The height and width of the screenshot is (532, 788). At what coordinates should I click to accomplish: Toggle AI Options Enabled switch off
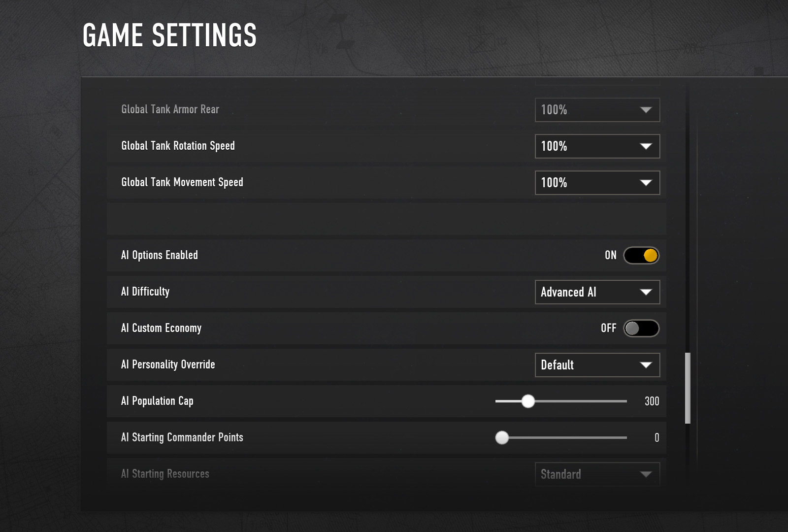point(641,256)
